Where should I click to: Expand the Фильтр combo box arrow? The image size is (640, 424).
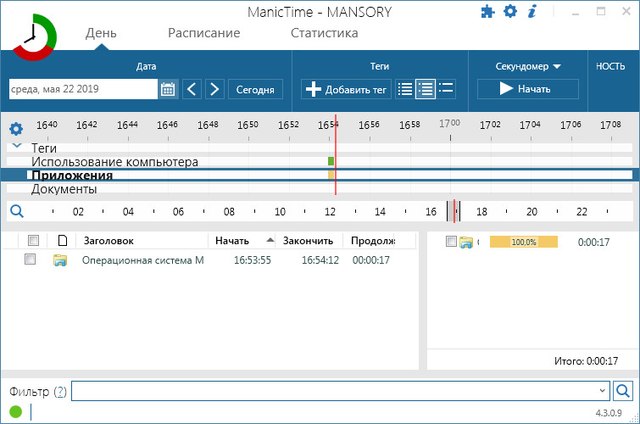[x=601, y=391]
